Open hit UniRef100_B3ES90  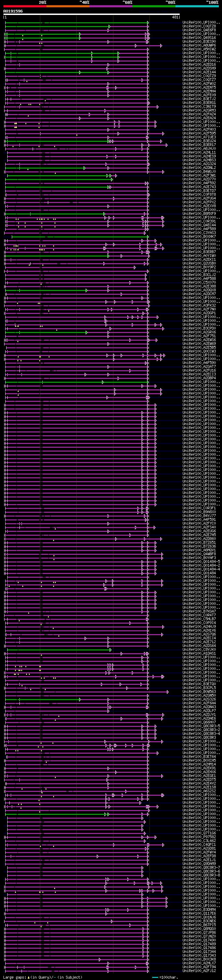199,42
